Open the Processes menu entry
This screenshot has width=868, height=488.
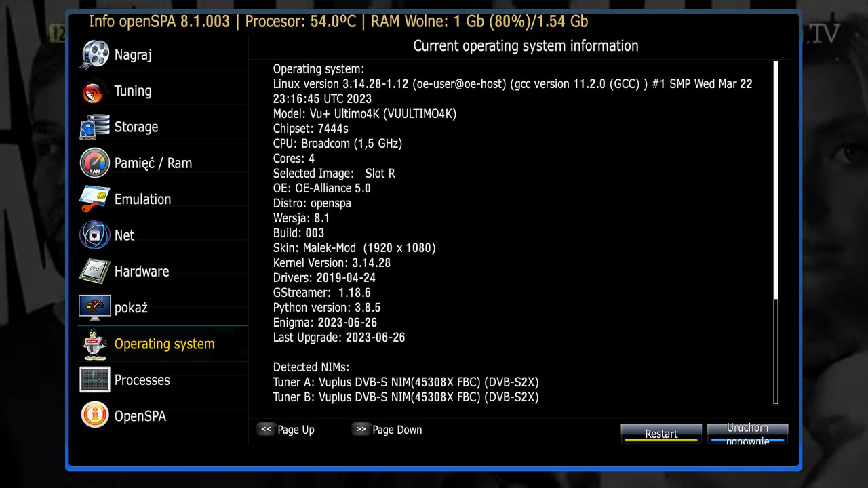(163, 380)
